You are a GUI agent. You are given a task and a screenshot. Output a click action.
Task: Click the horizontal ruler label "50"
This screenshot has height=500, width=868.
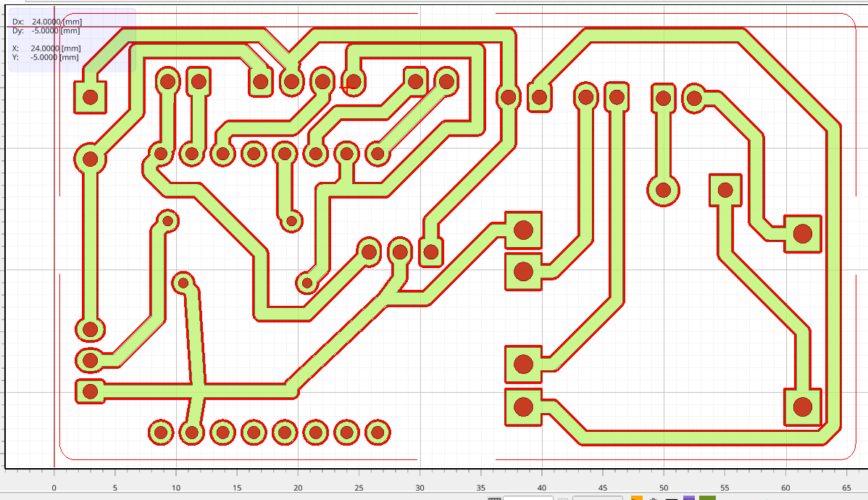point(663,488)
